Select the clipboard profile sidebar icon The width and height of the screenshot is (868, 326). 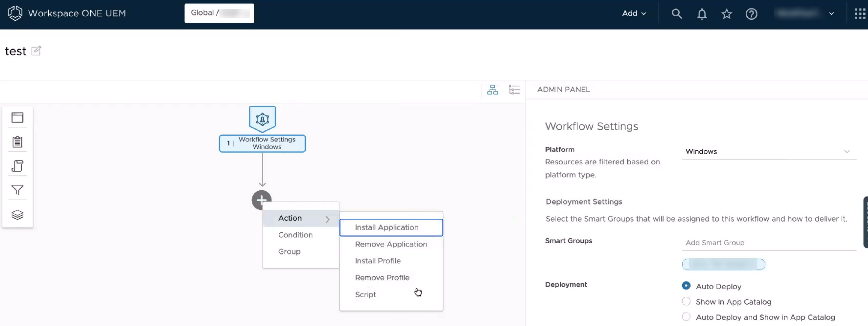(18, 142)
